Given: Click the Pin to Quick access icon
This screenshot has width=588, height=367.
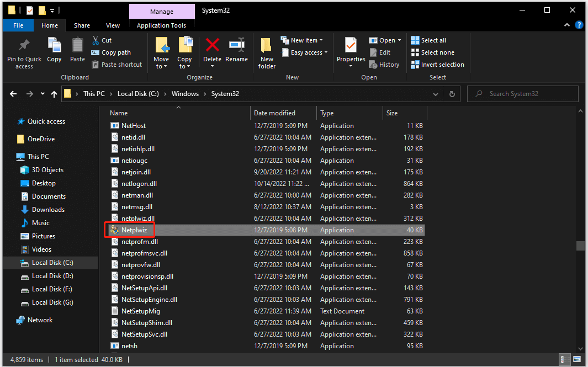Looking at the screenshot, I should pos(24,52).
